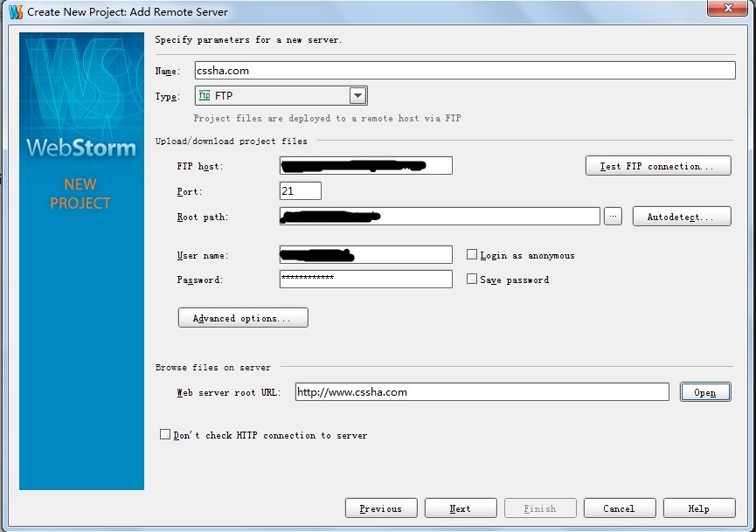Click the WebStorm logo icon in title bar
This screenshot has height=532, width=756.
(16, 11)
